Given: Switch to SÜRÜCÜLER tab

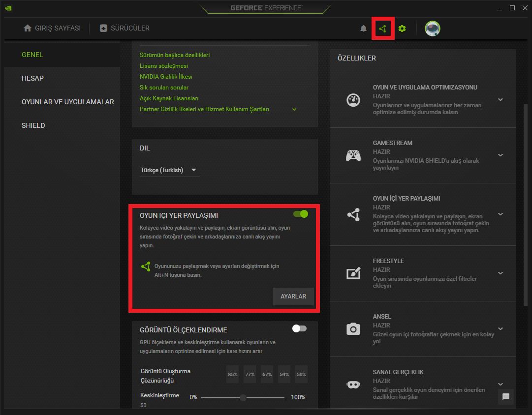Looking at the screenshot, I should coord(125,28).
